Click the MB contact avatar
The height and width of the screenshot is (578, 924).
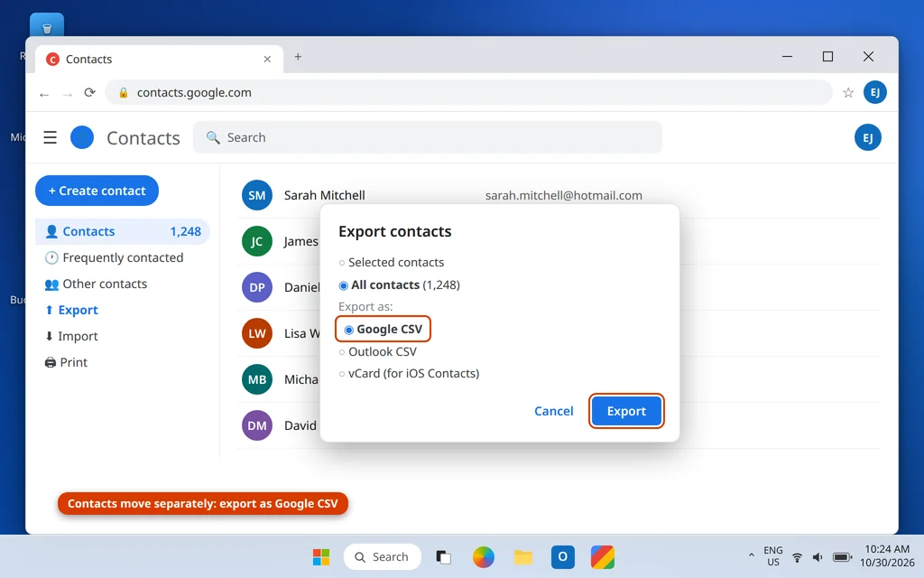point(257,379)
